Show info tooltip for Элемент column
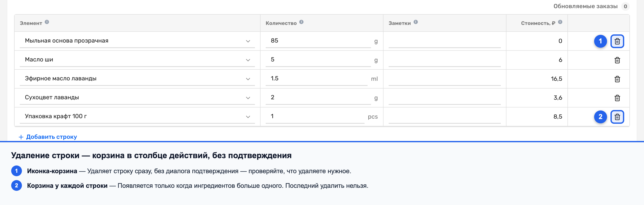 click(x=47, y=22)
